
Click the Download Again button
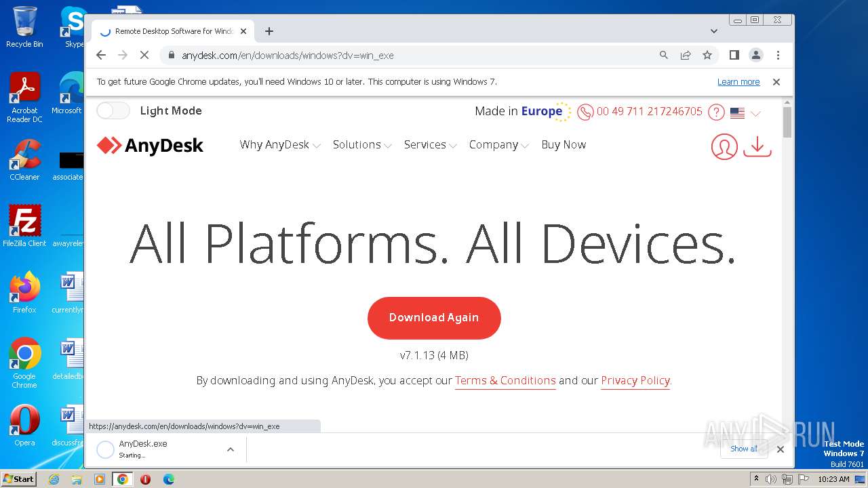pyautogui.click(x=434, y=318)
